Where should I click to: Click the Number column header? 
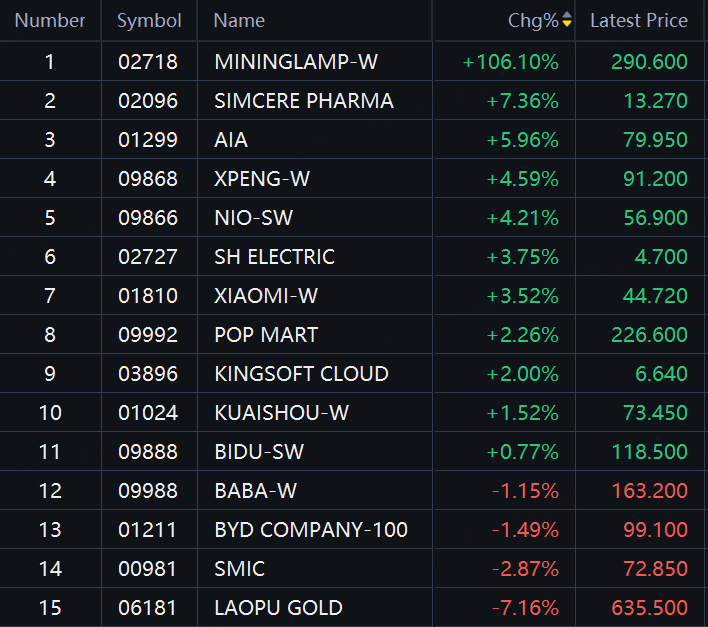click(50, 21)
